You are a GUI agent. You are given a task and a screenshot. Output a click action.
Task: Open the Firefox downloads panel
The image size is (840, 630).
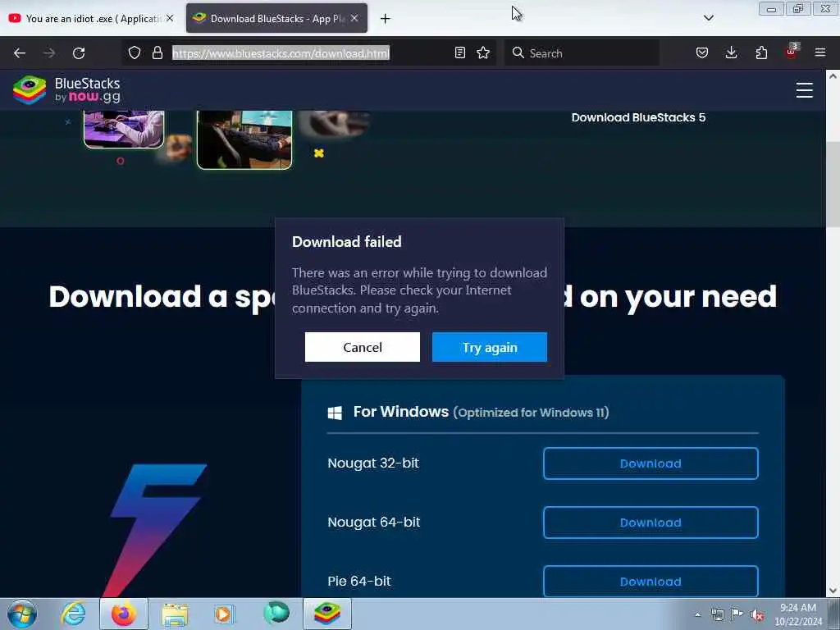click(731, 52)
